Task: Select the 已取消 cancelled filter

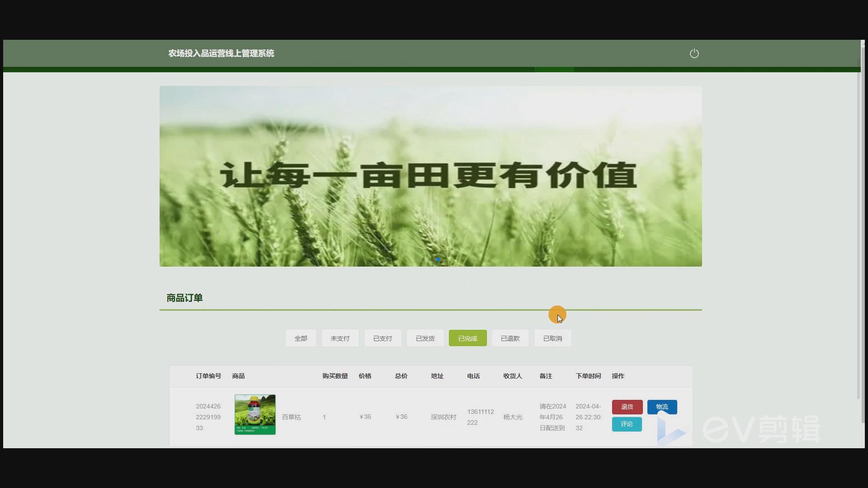Action: click(x=552, y=338)
